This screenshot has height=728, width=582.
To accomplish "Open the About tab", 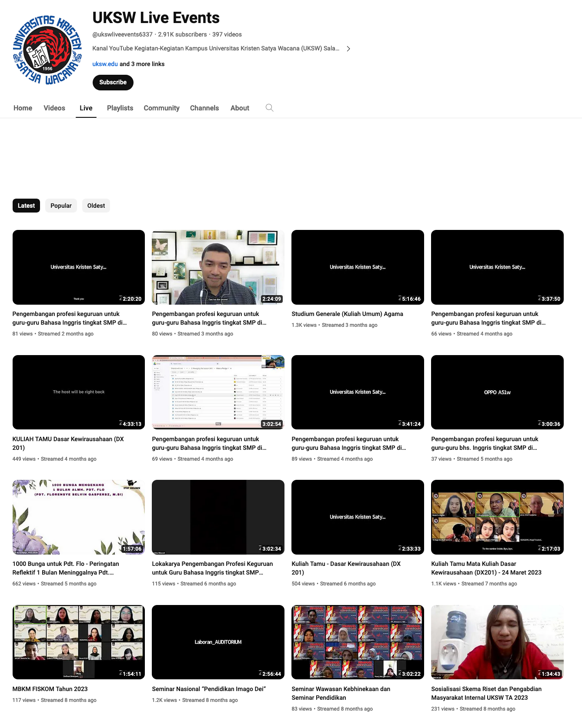I will 240,108.
